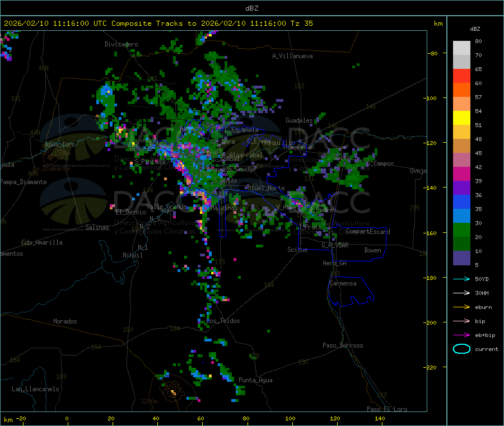The image size is (504, 426).
Task: Click the Agua_Toro map label
Action: [60, 144]
